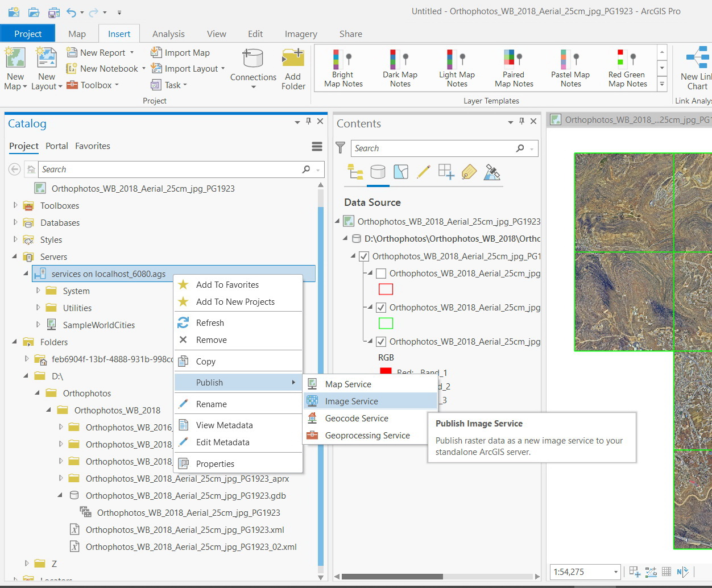
Task: Switch to the Imagery ribbon tab
Action: pos(301,34)
